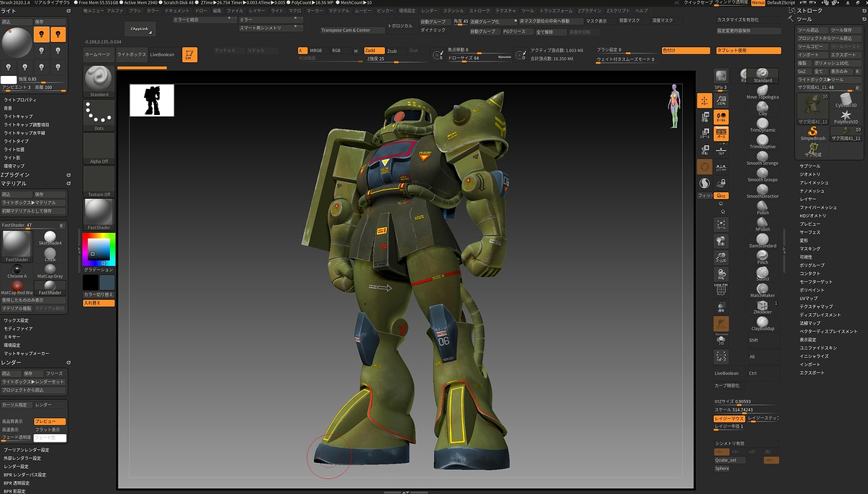The width and height of the screenshot is (868, 494).
Task: Toggle the プレビュー render mode
Action: pyautogui.click(x=50, y=421)
